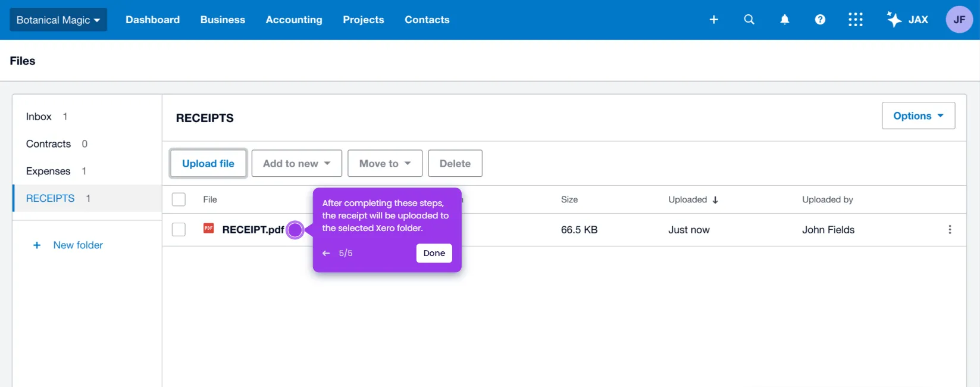Click the John Fields uploader name
Image resolution: width=980 pixels, height=387 pixels.
pos(828,230)
